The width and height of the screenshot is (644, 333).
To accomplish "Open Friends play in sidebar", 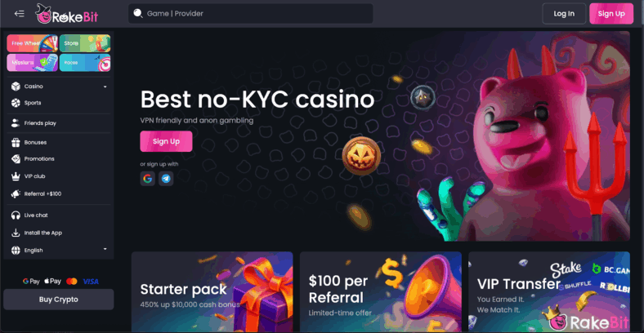I will coord(59,123).
